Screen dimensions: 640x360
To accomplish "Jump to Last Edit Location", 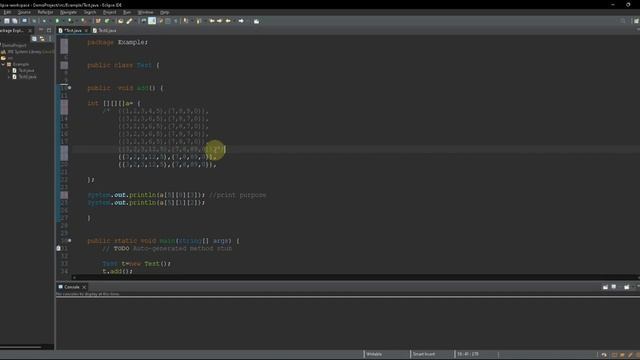I will click(212, 21).
